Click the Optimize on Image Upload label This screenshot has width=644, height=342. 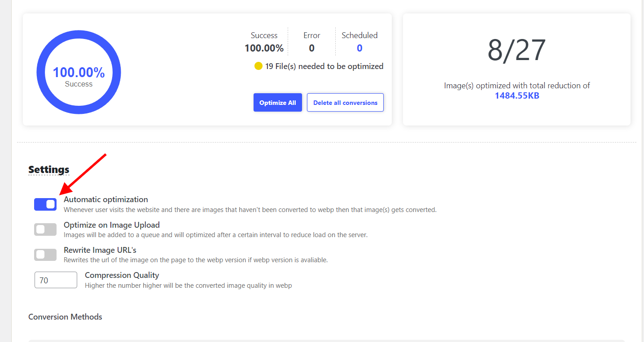112,225
